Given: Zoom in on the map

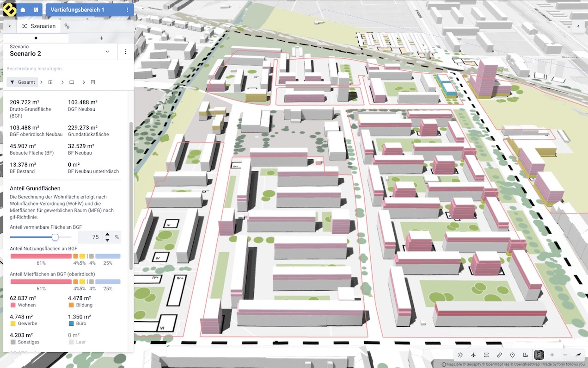Looking at the screenshot, I should click(552, 355).
